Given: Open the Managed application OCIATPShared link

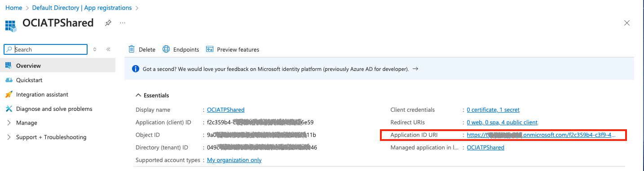Looking at the screenshot, I should 485,148.
